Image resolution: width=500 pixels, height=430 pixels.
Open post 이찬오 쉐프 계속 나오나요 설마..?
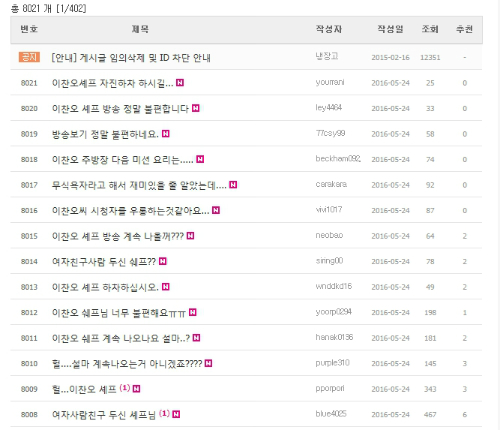click(121, 338)
